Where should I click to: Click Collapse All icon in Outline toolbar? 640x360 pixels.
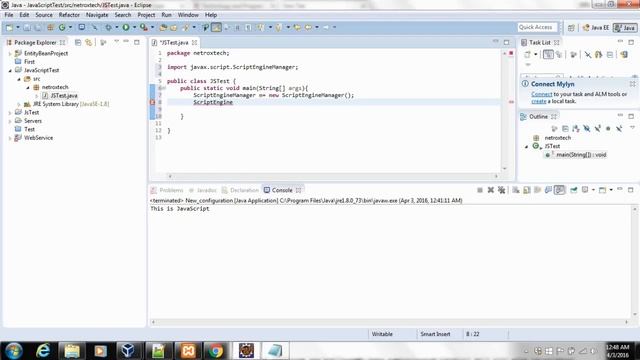click(565, 129)
